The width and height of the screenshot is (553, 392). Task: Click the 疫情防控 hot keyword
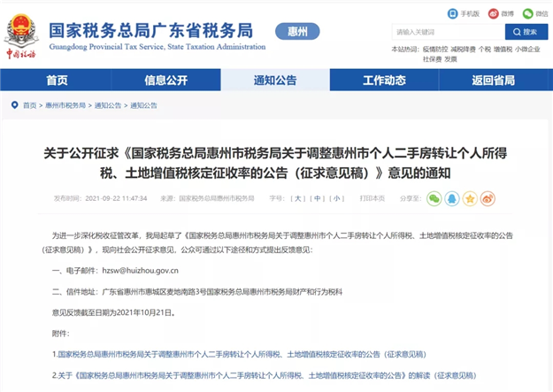click(x=435, y=50)
